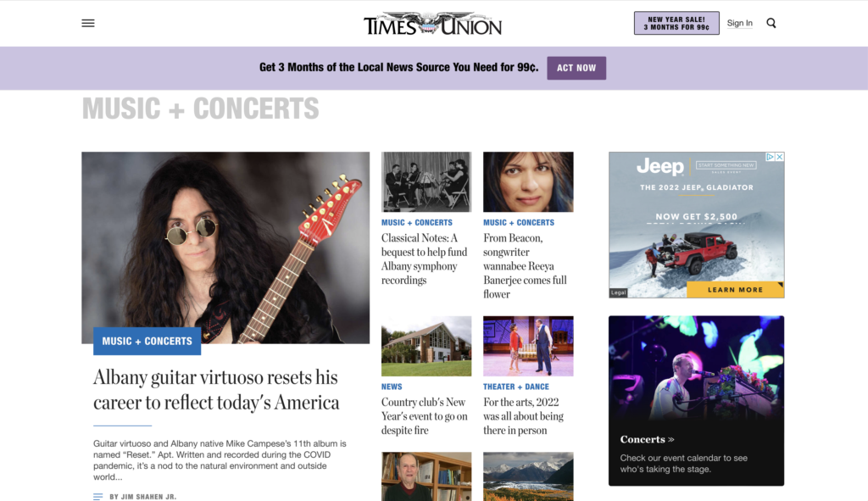Click the Sign In link

(x=739, y=23)
